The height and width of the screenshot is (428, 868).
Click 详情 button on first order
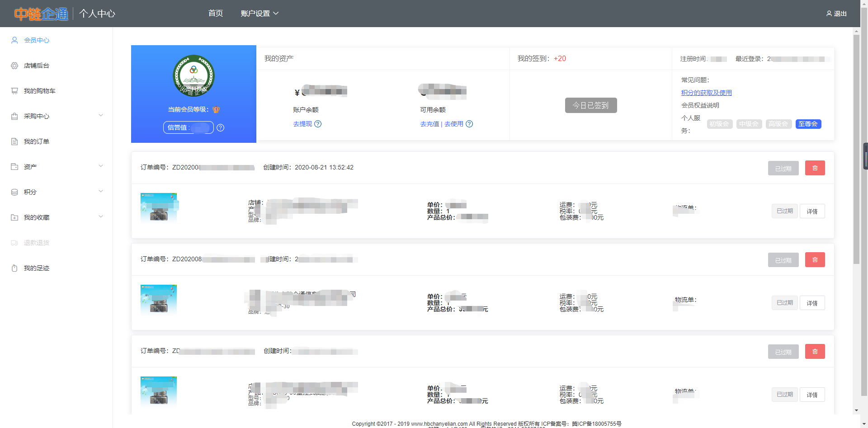pyautogui.click(x=812, y=211)
